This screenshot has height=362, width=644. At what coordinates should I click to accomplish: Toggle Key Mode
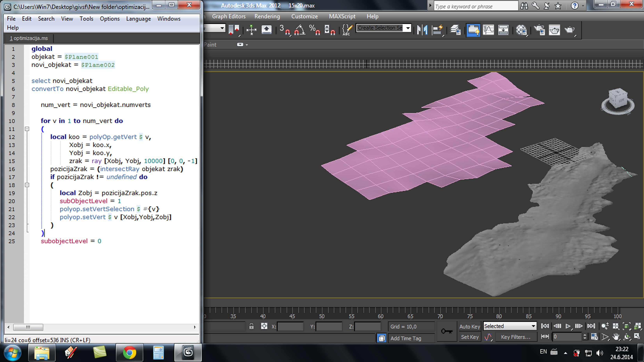[545, 336]
